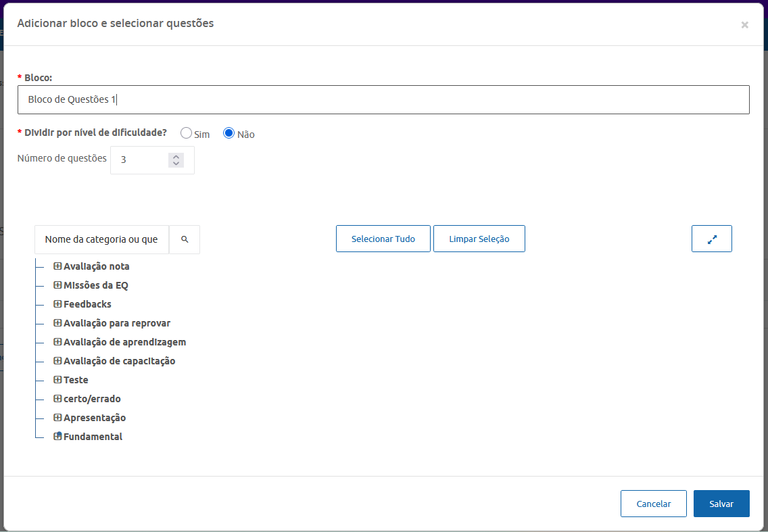
Task: Click the expand fullscreen arrows icon
Action: pos(711,239)
